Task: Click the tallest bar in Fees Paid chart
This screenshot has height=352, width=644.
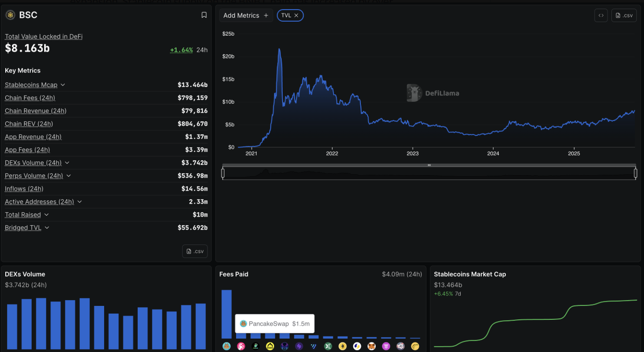Action: [227, 314]
